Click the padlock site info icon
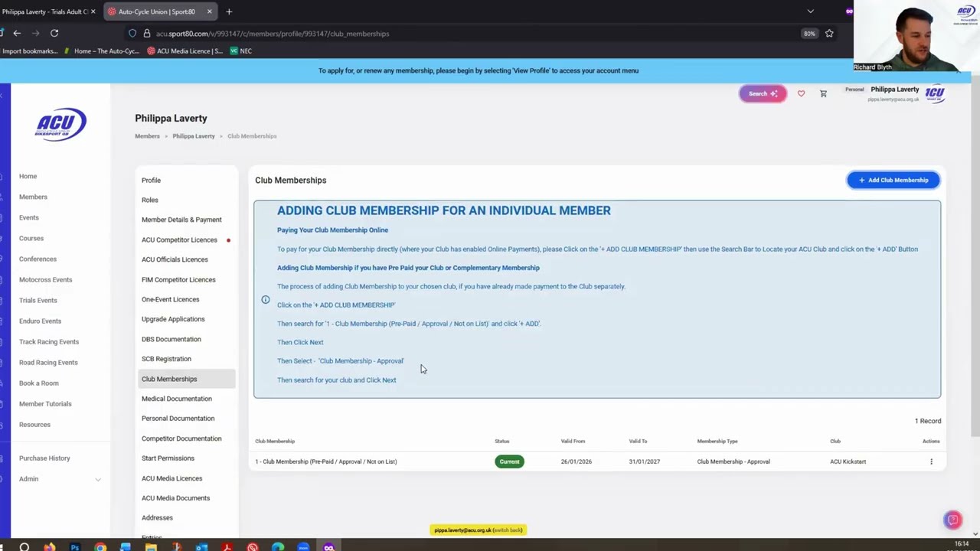Image resolution: width=980 pixels, height=551 pixels. [147, 34]
